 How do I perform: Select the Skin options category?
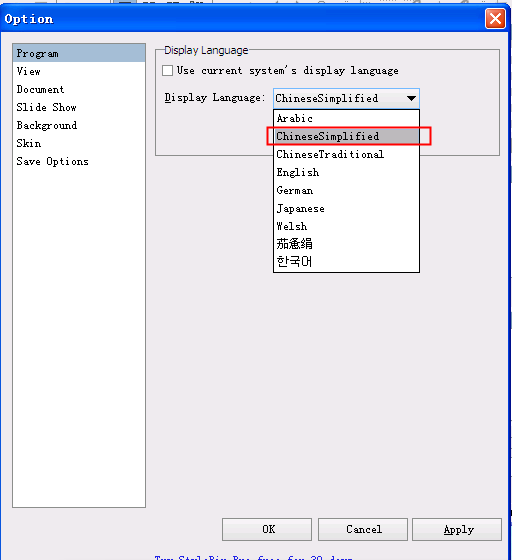(x=79, y=143)
